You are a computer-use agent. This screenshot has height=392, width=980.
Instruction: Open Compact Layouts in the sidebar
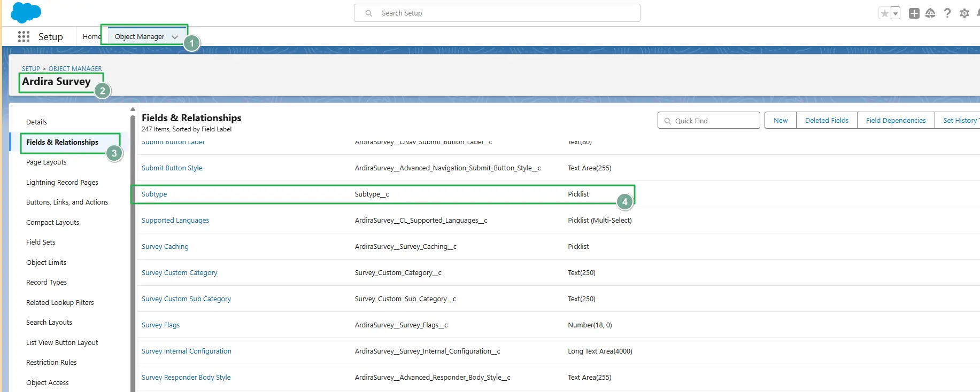pos(52,222)
